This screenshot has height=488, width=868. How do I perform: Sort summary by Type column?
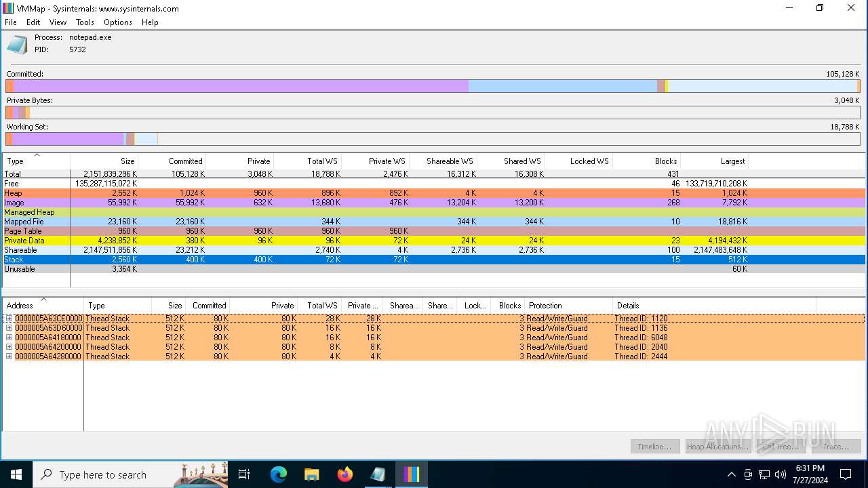click(36, 161)
